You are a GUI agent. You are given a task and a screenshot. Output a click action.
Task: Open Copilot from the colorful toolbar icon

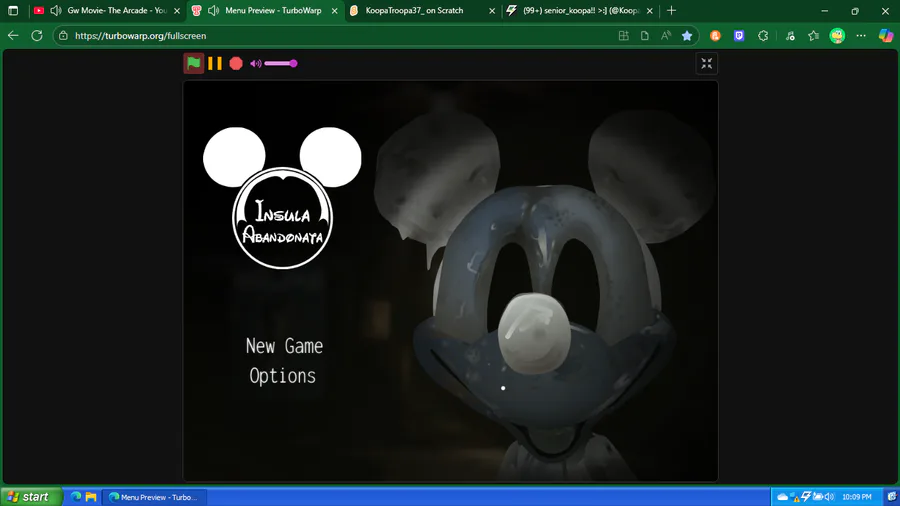click(886, 36)
